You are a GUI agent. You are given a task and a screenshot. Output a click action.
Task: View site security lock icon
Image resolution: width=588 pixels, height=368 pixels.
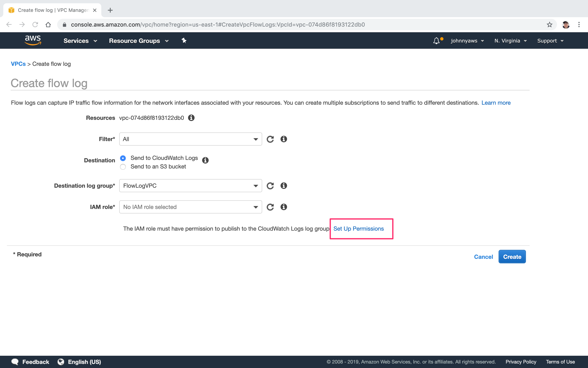(64, 25)
